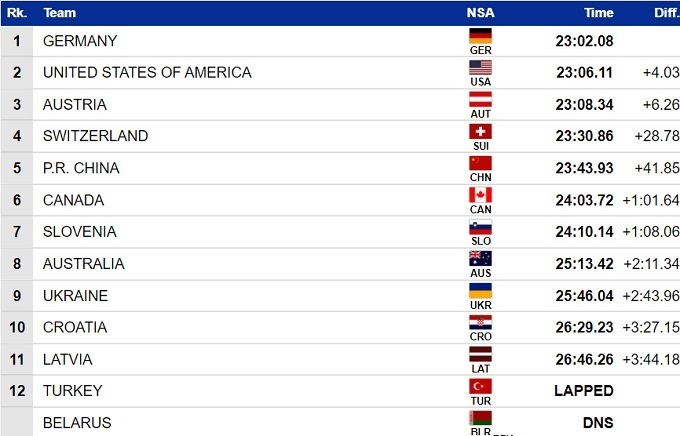Open UNITED STATES OF AMERICA team entry
680x436 pixels.
coord(147,73)
